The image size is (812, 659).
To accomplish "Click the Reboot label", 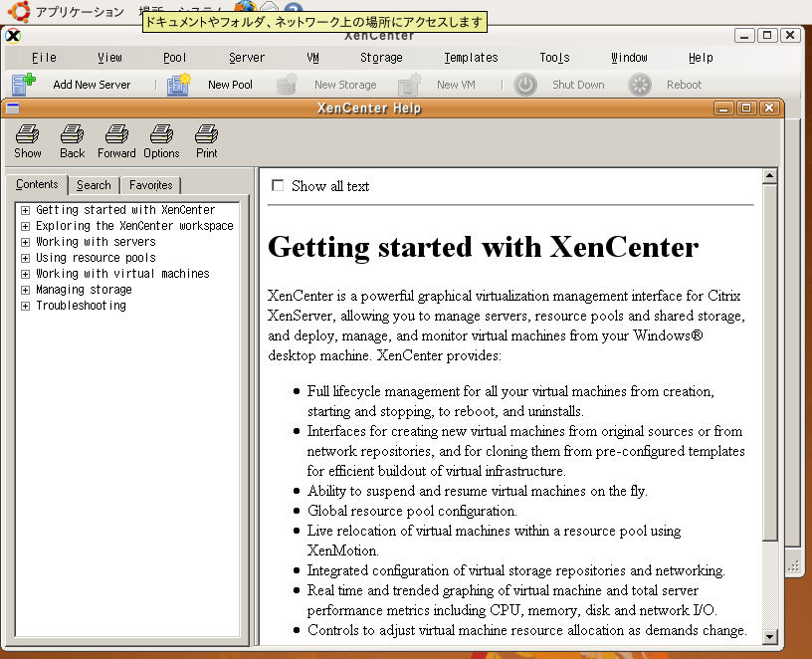I will [684, 85].
